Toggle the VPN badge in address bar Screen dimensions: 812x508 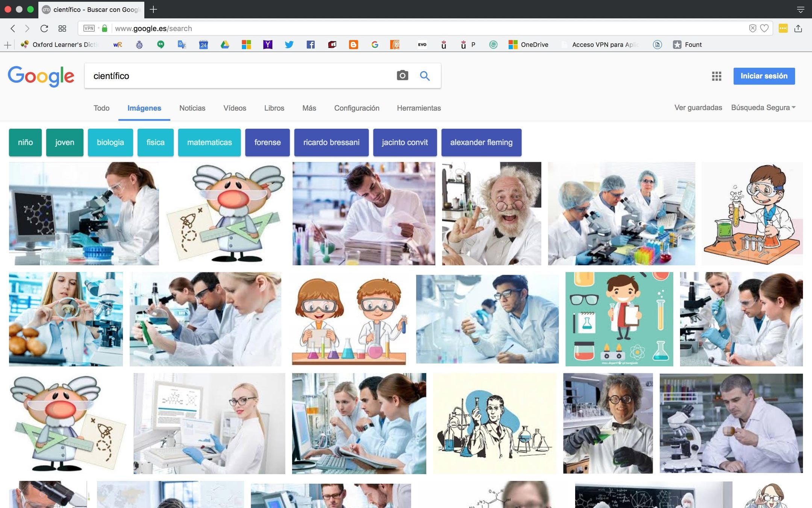(89, 29)
